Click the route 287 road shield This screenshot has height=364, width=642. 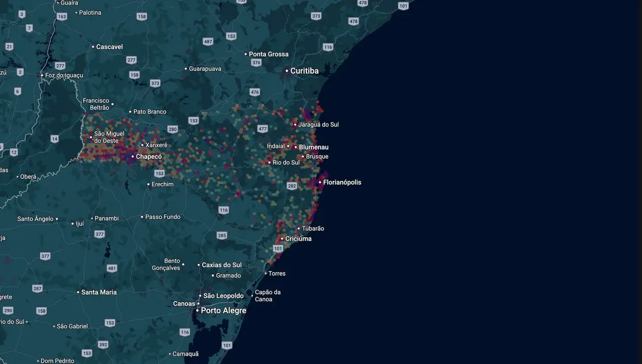37,288
